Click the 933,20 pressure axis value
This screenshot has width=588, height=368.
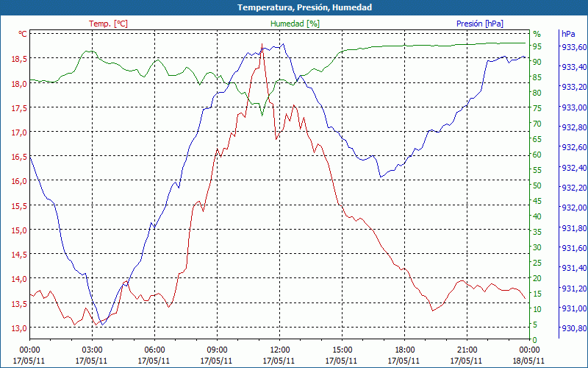tap(573, 87)
